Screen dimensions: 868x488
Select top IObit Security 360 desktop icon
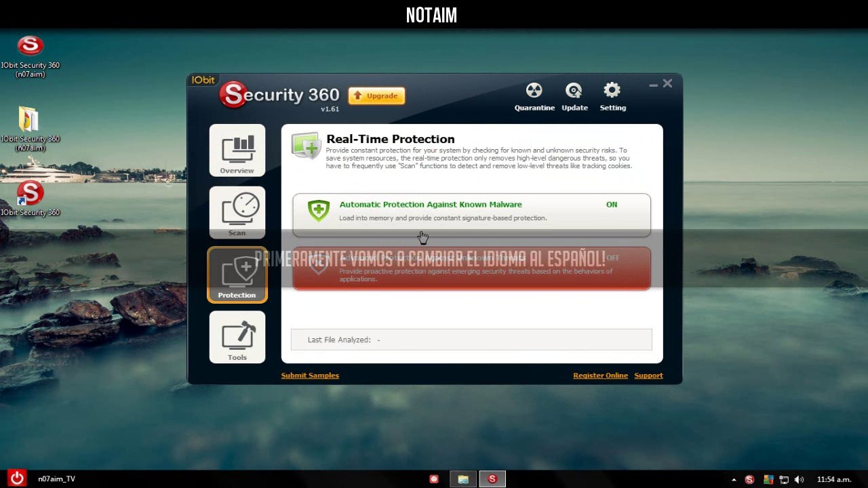pos(30,56)
